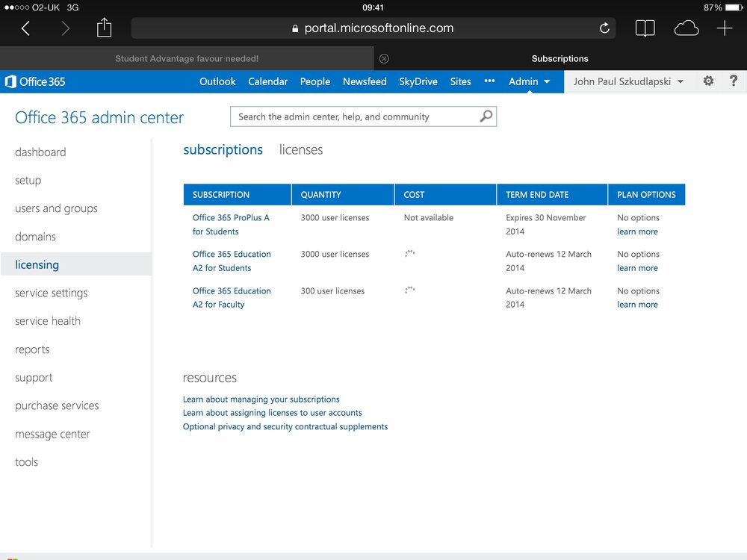Add a new Safari tab with plus

pos(724,28)
